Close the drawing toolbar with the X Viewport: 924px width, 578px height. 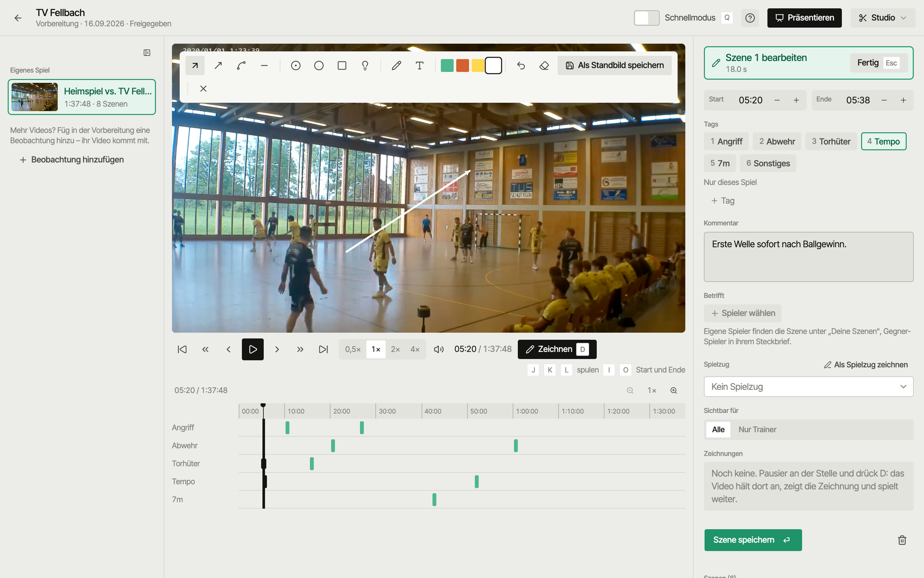pyautogui.click(x=203, y=89)
